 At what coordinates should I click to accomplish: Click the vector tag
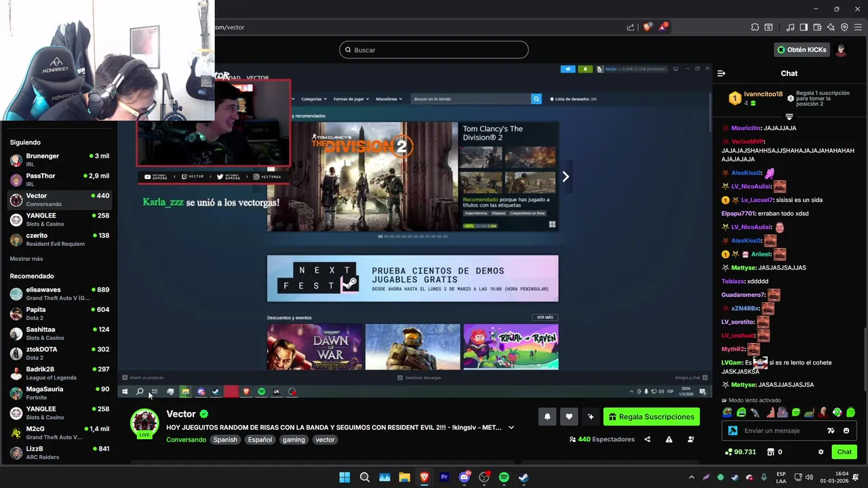point(325,440)
